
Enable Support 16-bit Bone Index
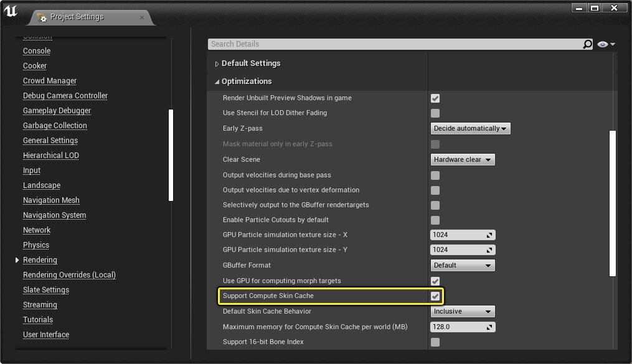click(x=435, y=342)
